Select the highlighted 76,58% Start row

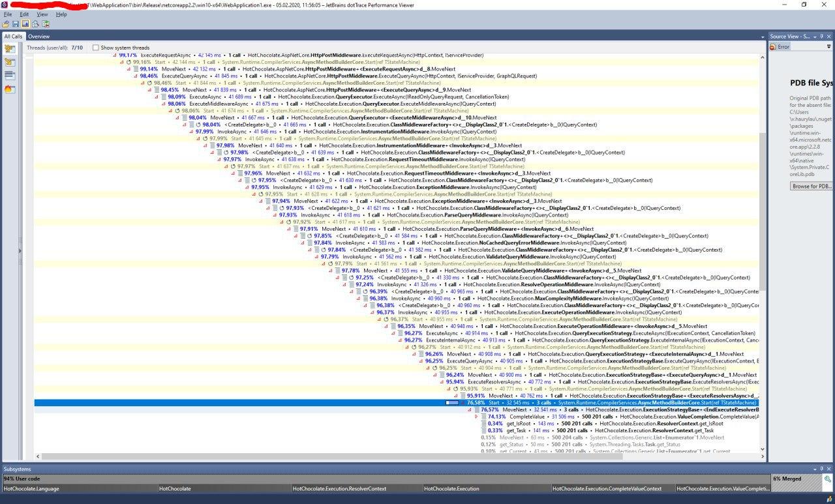pyautogui.click(x=397, y=403)
